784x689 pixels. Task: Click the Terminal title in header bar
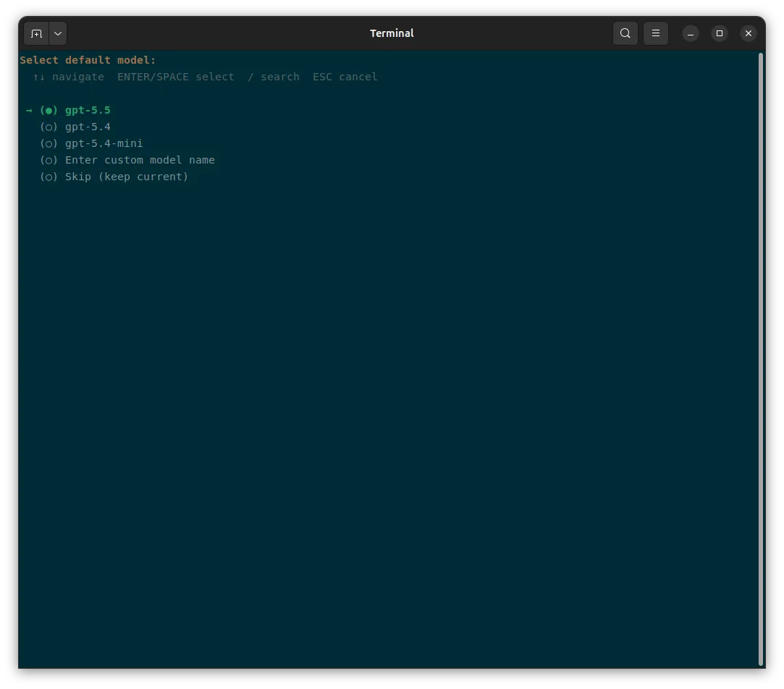pos(392,33)
